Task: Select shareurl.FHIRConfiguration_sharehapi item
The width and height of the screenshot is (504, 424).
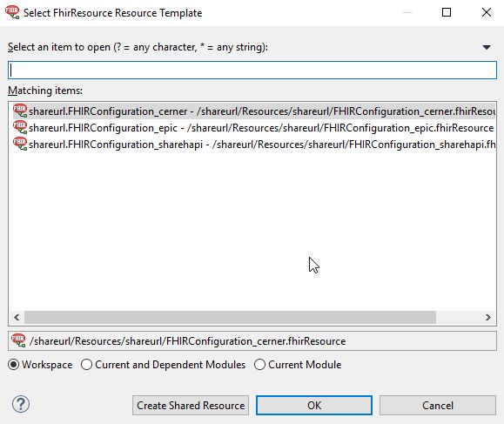Action: 254,144
